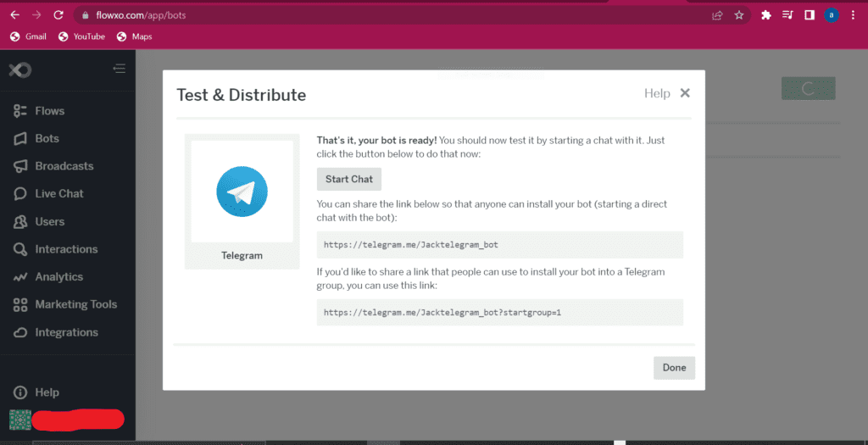
Task: Click the Done button
Action: [674, 368]
